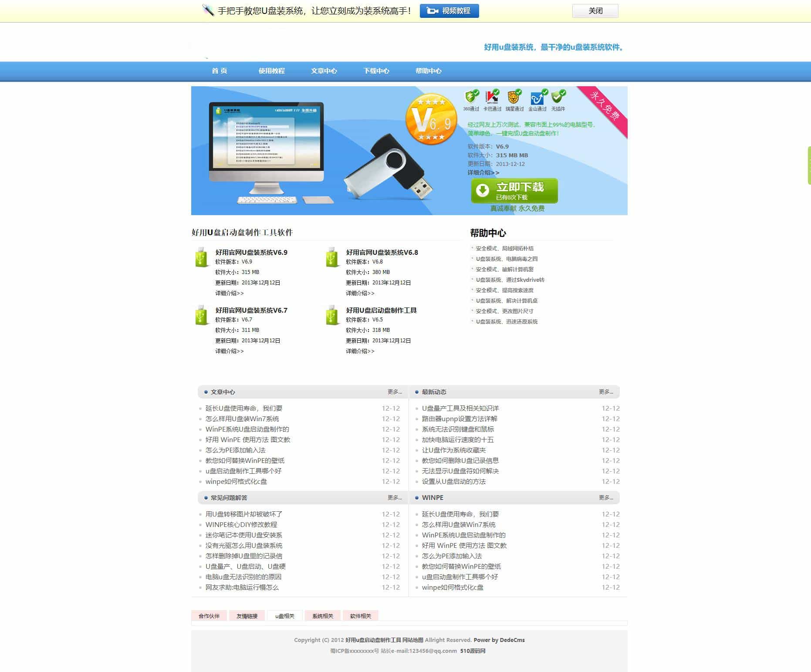This screenshot has height=672, width=811.
Task: Switch to the 软件相关 tab
Action: pyautogui.click(x=361, y=616)
